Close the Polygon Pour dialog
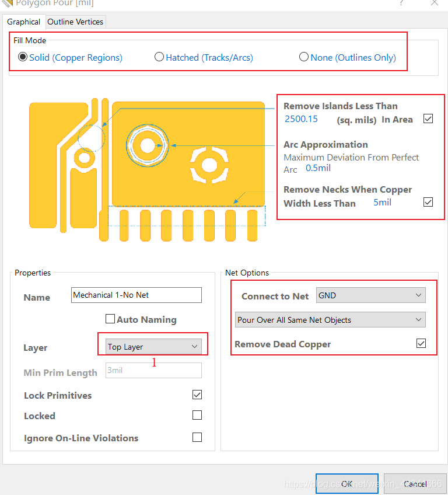 click(x=434, y=3)
